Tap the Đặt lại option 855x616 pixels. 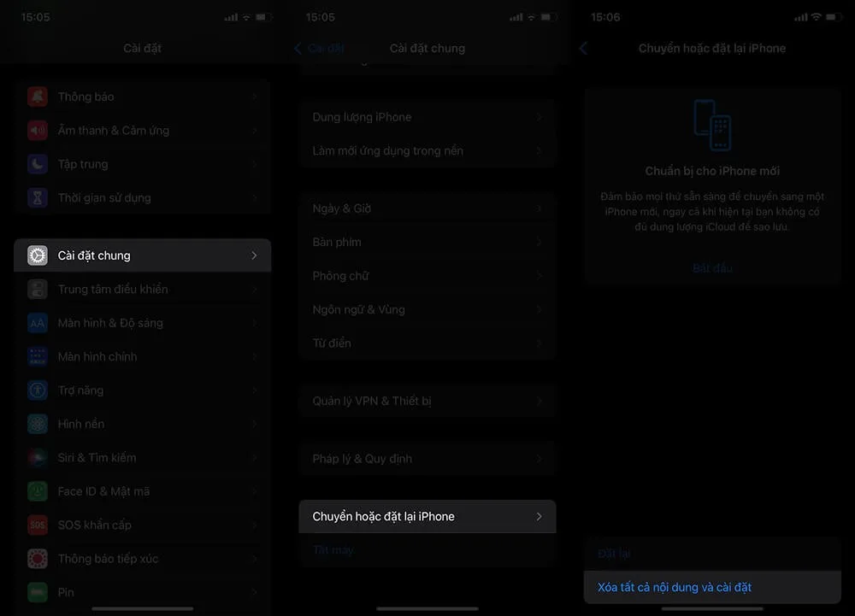click(x=615, y=554)
